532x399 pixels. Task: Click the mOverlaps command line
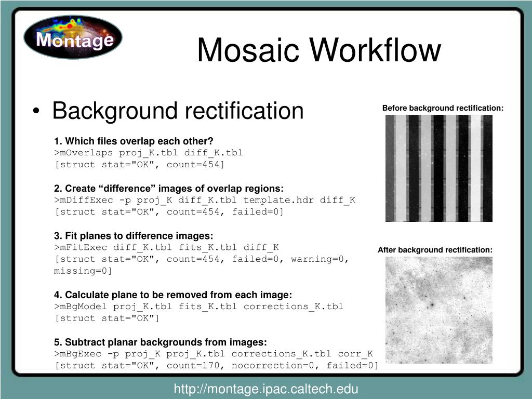(148, 153)
